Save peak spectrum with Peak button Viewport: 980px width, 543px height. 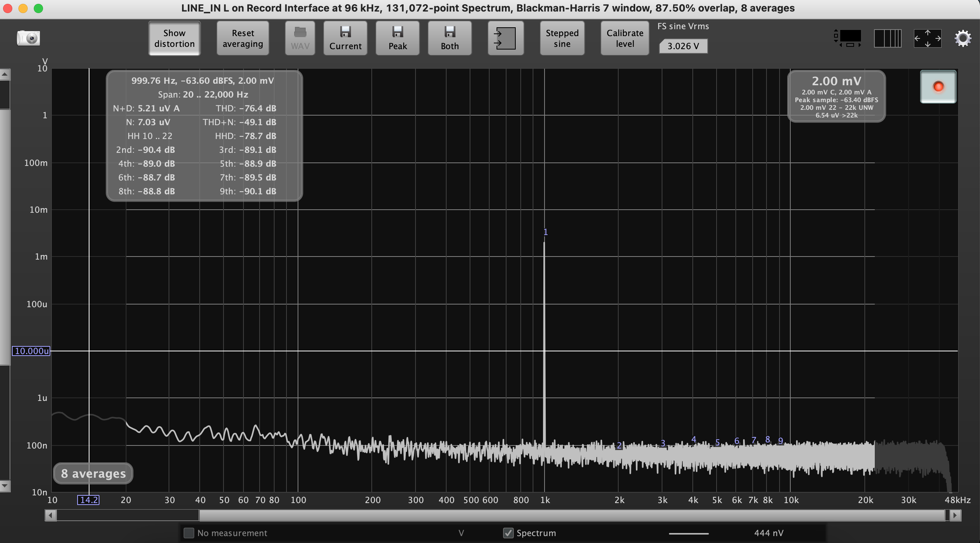pyautogui.click(x=397, y=38)
